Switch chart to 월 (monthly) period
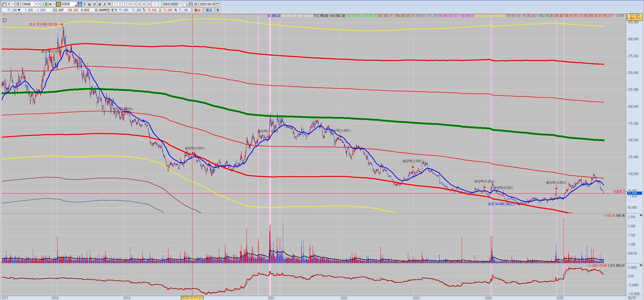This screenshot has width=644, height=300. click(90, 4)
